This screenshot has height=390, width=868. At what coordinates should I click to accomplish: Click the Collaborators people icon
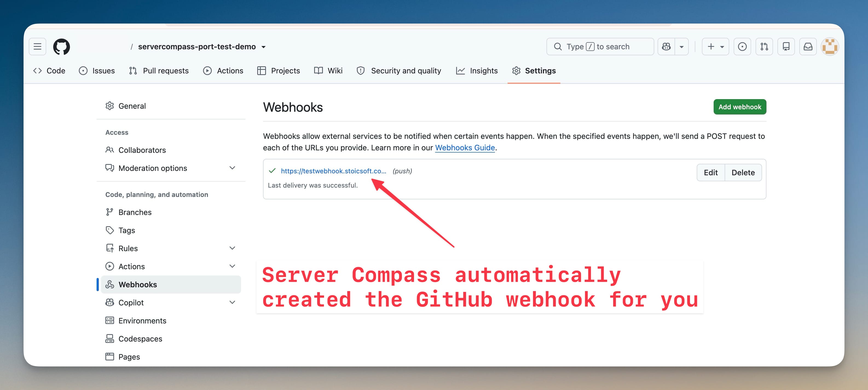tap(109, 150)
